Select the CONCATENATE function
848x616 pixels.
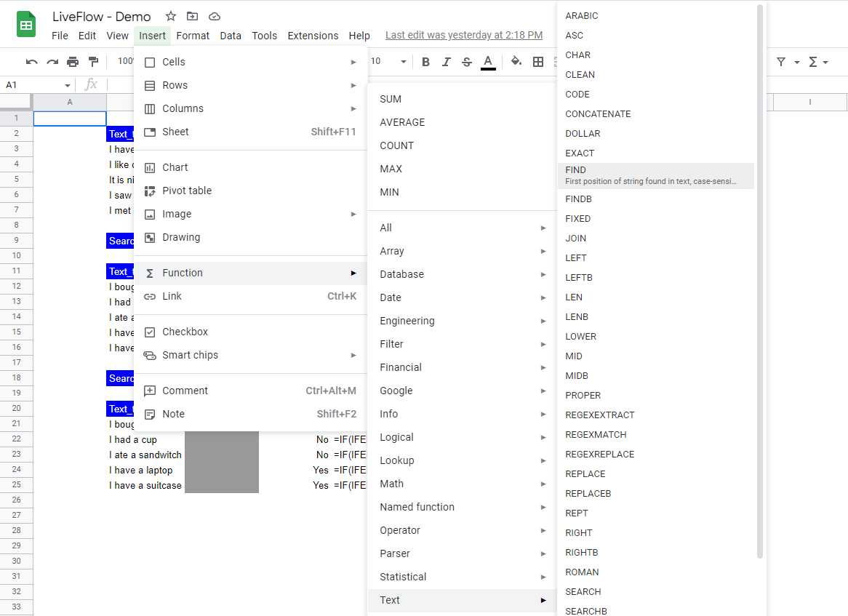(x=656, y=114)
